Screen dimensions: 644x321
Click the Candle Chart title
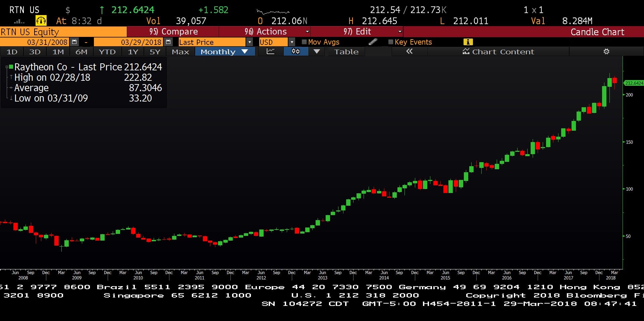597,32
